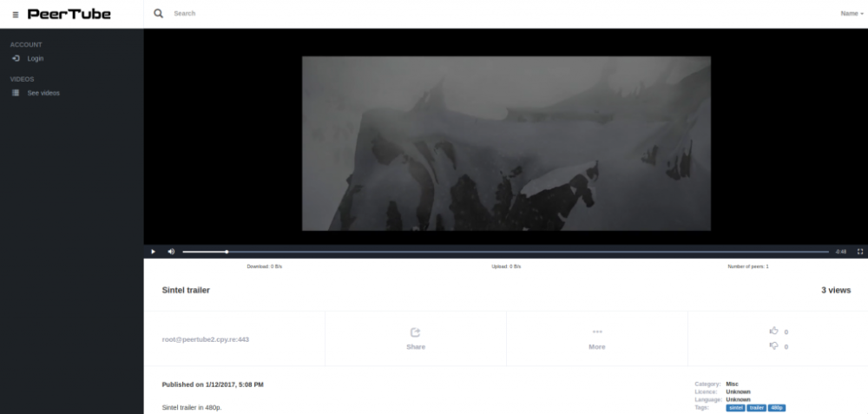This screenshot has width=868, height=414.
Task: Click the progress bar playhead
Action: (227, 252)
